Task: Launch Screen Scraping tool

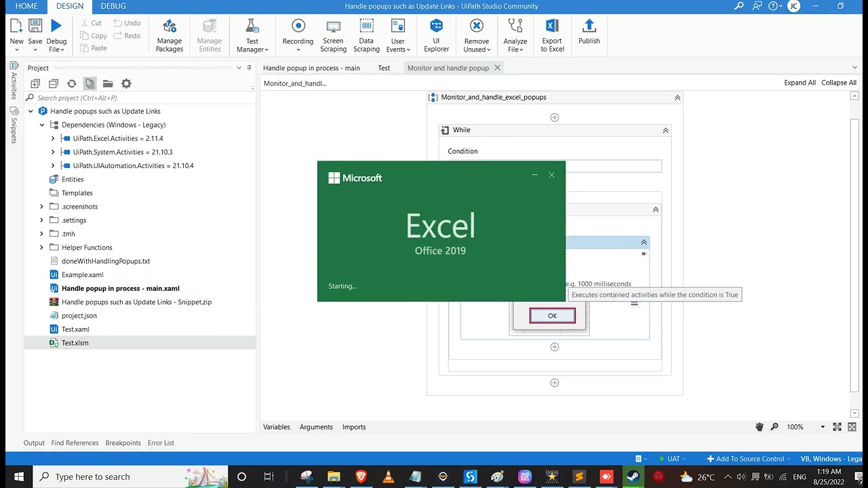Action: tap(333, 35)
